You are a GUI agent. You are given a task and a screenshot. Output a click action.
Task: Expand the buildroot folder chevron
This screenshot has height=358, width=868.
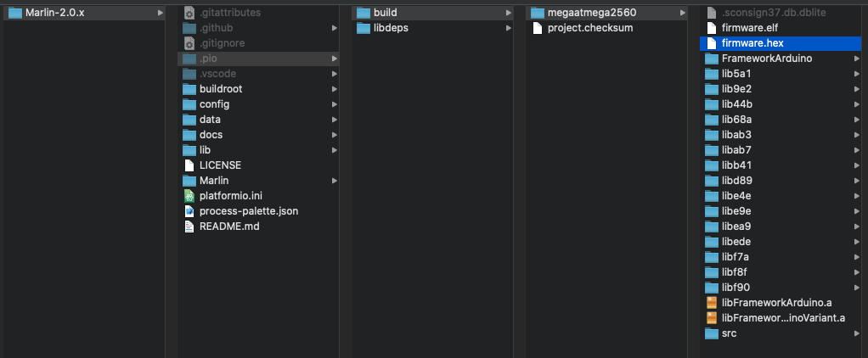[x=335, y=89]
